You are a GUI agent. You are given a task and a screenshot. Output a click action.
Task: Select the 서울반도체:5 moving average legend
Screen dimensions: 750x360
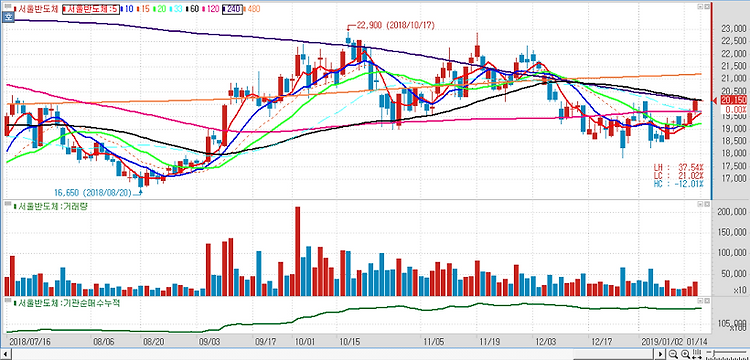(91, 9)
